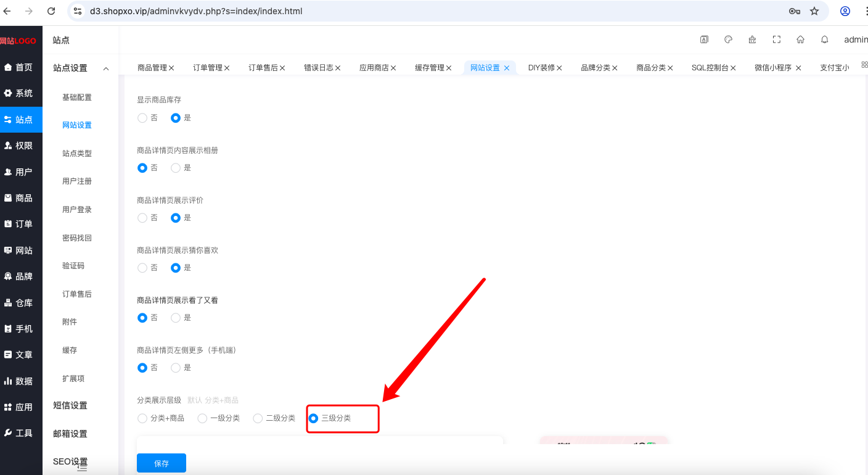Switch to the SQL控制台 tab
The image size is (868, 475).
click(710, 68)
